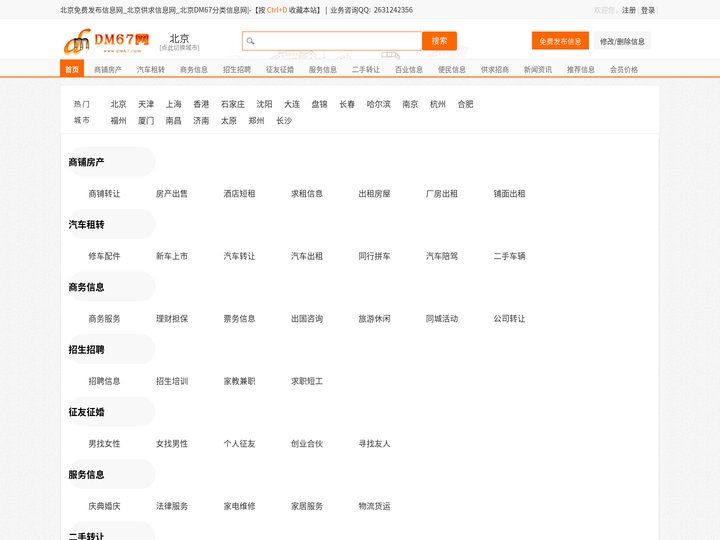The width and height of the screenshot is (720, 540).
Task: Click the DM67 site logo
Action: click(x=107, y=41)
